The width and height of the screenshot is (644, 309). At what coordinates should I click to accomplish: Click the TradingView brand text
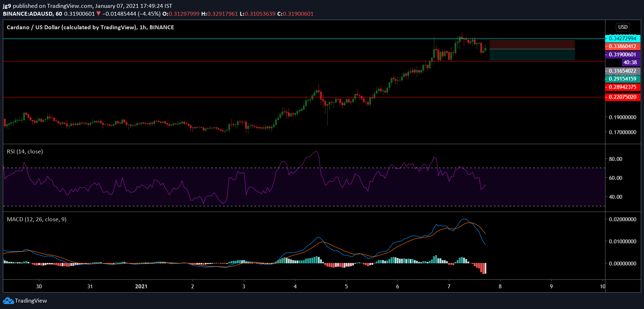click(31, 301)
